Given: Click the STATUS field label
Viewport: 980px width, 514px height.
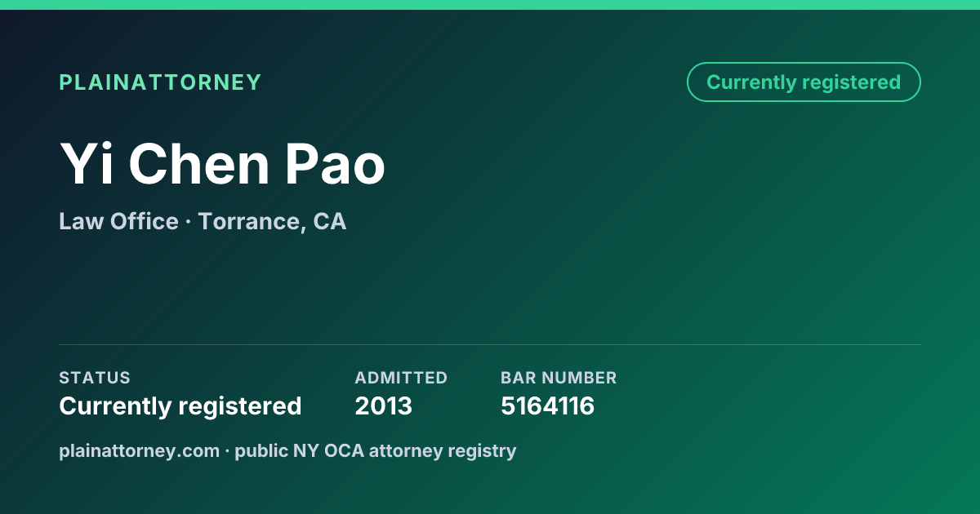Looking at the screenshot, I should 95,378.
